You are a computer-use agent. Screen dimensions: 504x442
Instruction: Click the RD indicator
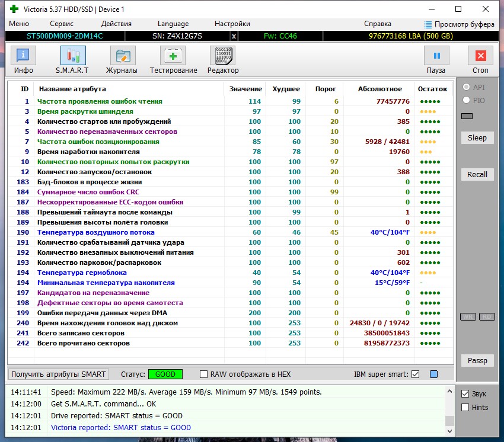tap(487, 317)
